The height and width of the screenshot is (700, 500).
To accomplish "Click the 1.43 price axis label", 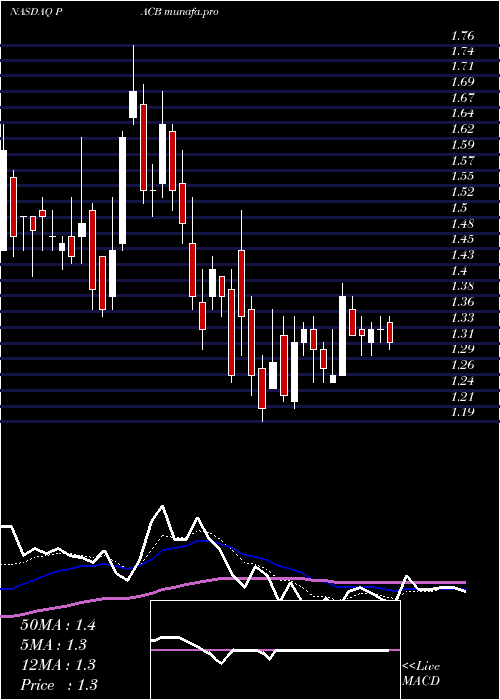I will click(x=462, y=255).
